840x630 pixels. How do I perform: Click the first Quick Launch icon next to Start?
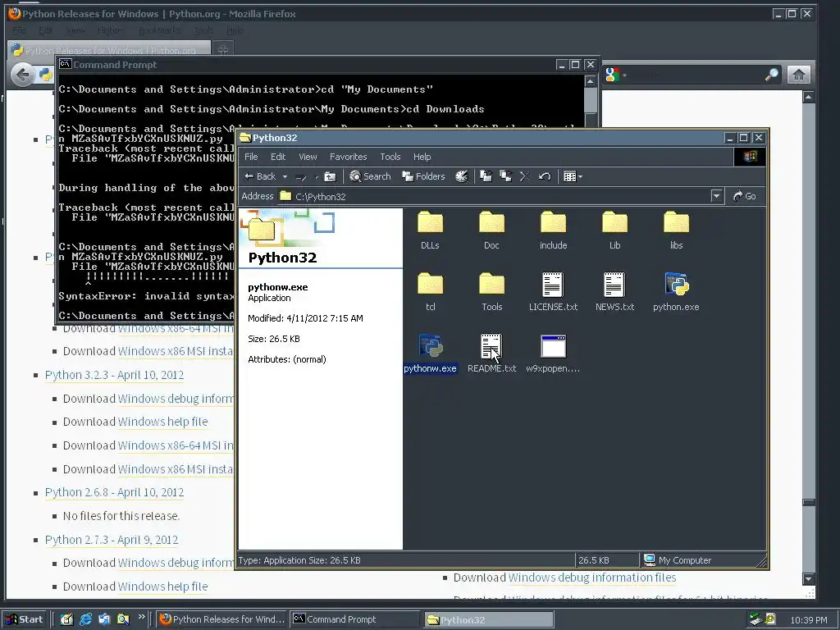pos(66,619)
